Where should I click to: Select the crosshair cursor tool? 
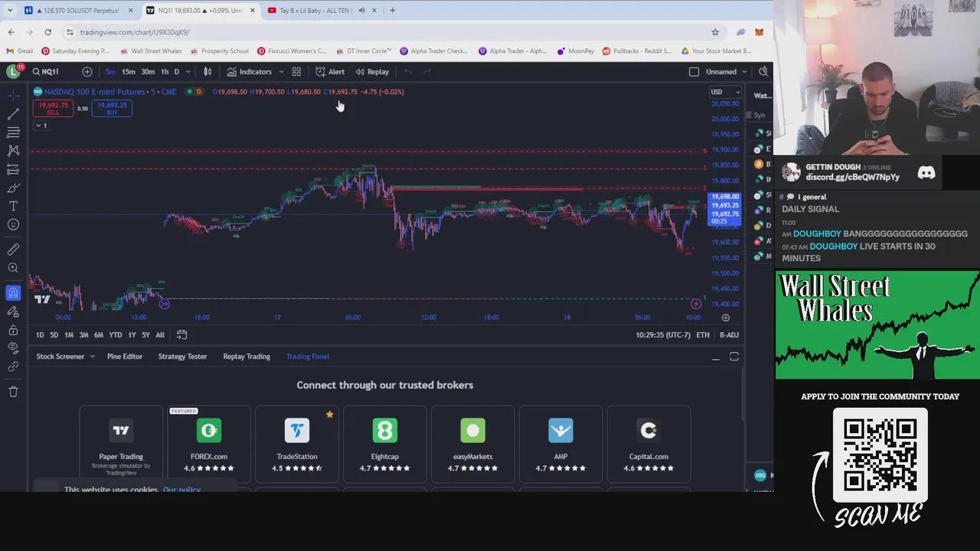13,95
